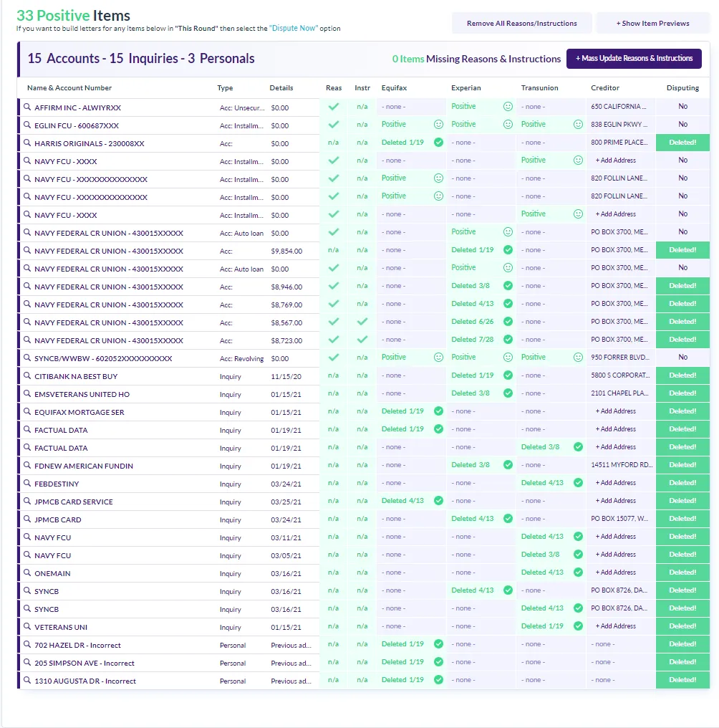Image resolution: width=719 pixels, height=728 pixels.
Task: Click Transunion smiley icon for SYNCB/WWBW
Action: coord(578,357)
